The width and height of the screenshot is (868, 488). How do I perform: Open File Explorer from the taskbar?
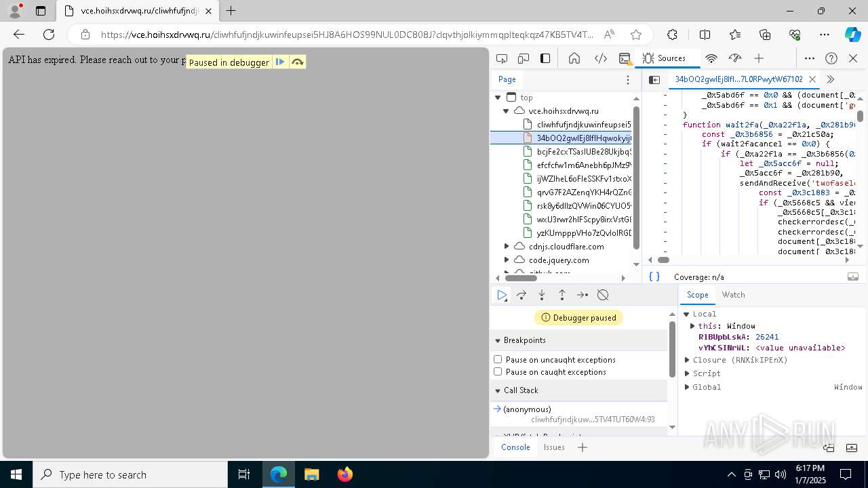(311, 474)
